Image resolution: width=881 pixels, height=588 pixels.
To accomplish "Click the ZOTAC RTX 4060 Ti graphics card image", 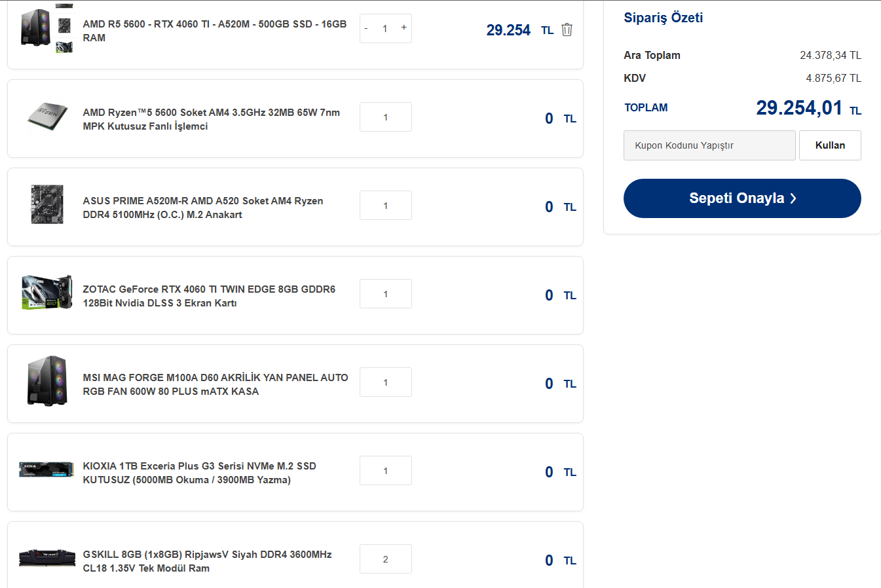I will tap(47, 293).
